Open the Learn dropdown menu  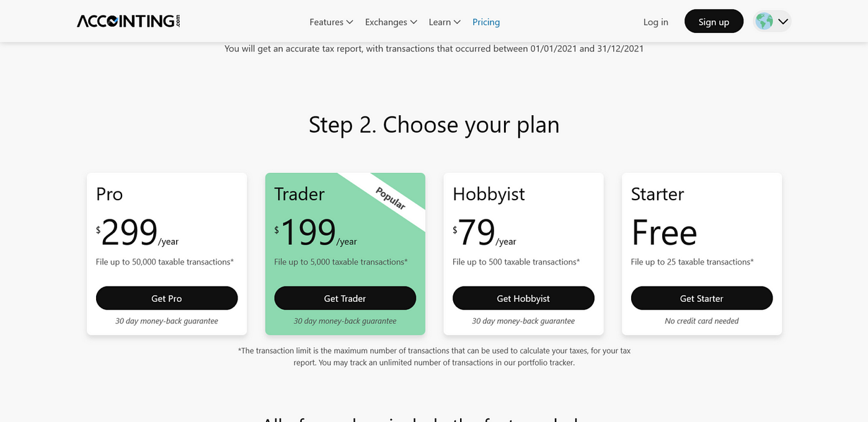tap(445, 22)
